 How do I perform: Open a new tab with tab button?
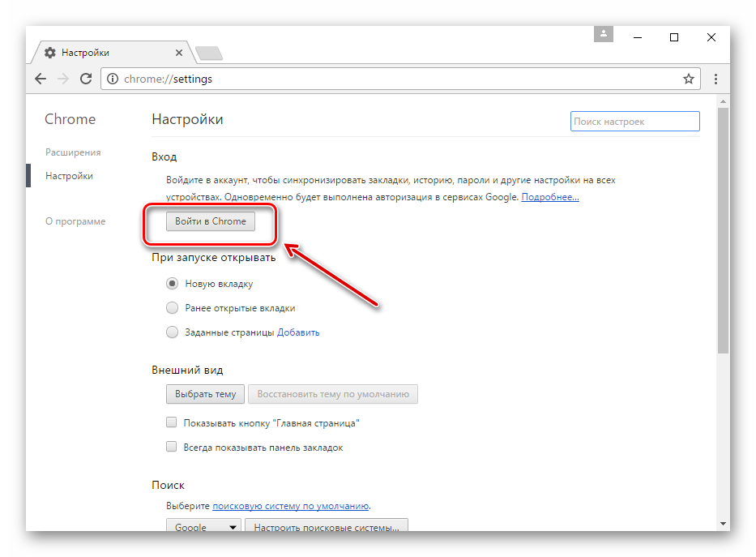click(x=209, y=54)
